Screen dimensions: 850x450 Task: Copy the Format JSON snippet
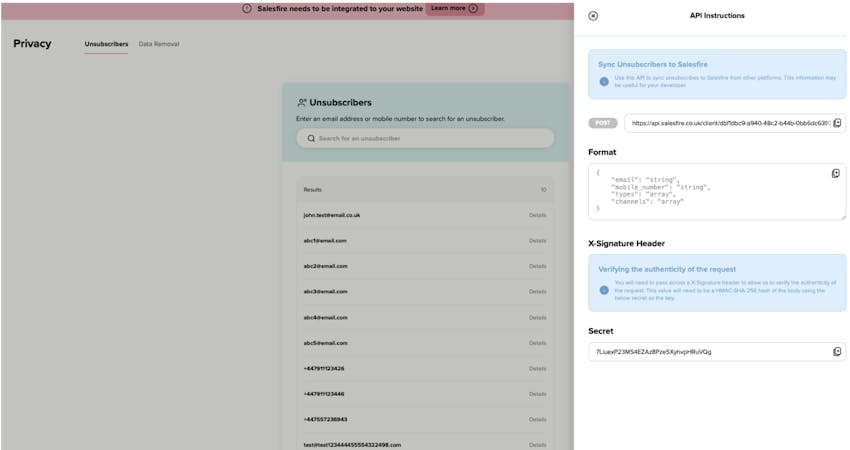click(835, 173)
